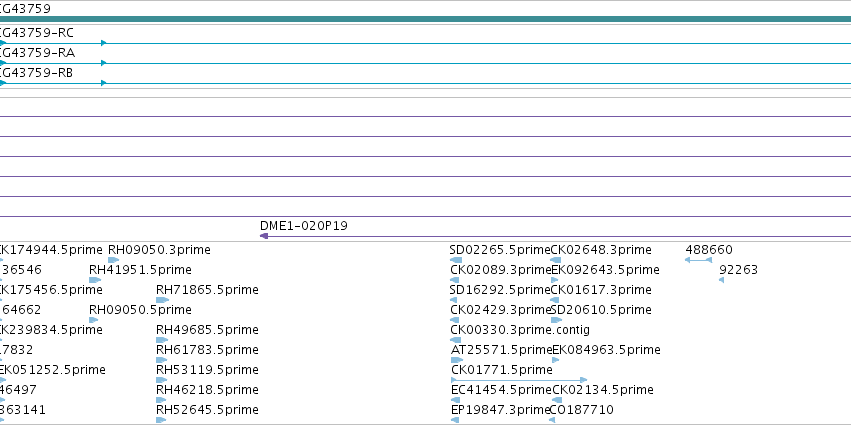This screenshot has height=425, width=851.
Task: Select the 92263 small arrow glyph
Action: (721, 280)
